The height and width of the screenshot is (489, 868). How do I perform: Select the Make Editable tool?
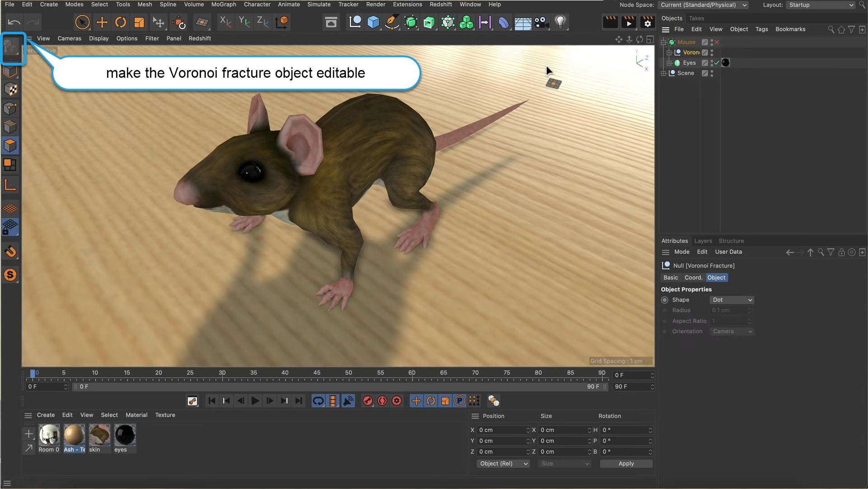(x=12, y=48)
